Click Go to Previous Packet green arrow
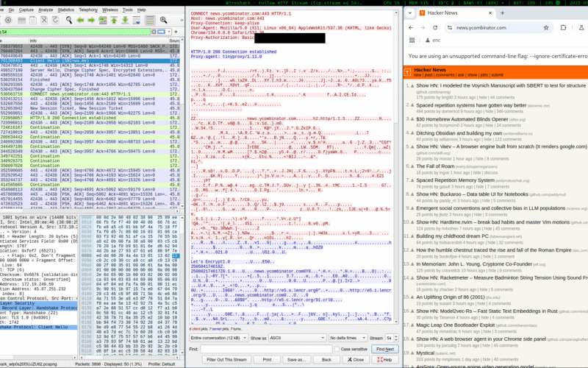 click(x=80, y=20)
